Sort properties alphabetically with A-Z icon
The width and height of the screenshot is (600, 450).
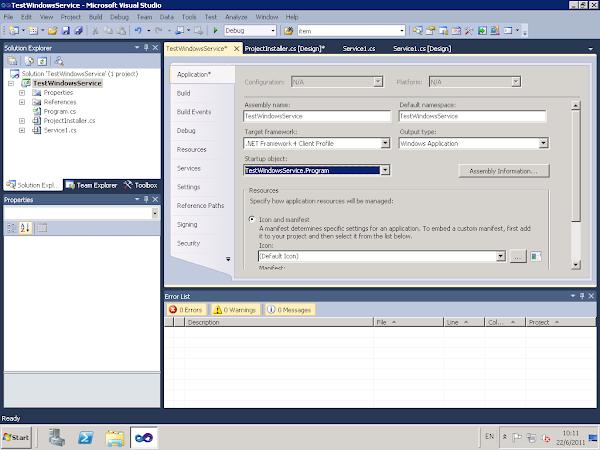25,228
